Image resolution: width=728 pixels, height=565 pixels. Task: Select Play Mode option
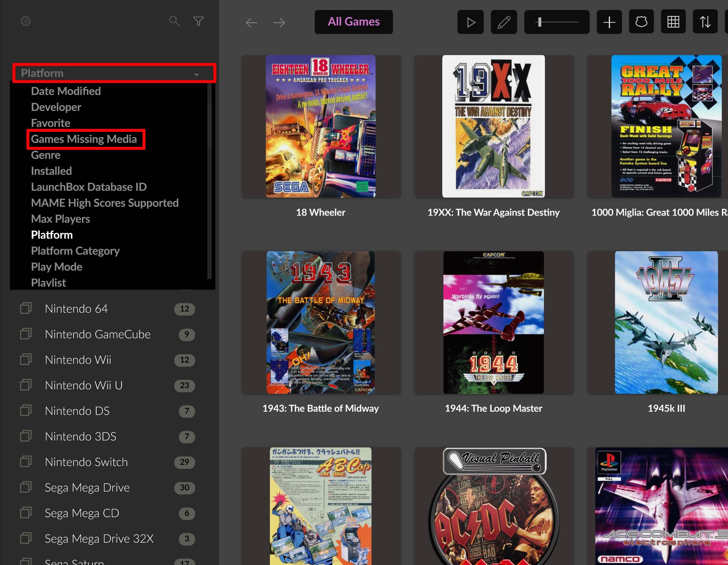tap(56, 267)
